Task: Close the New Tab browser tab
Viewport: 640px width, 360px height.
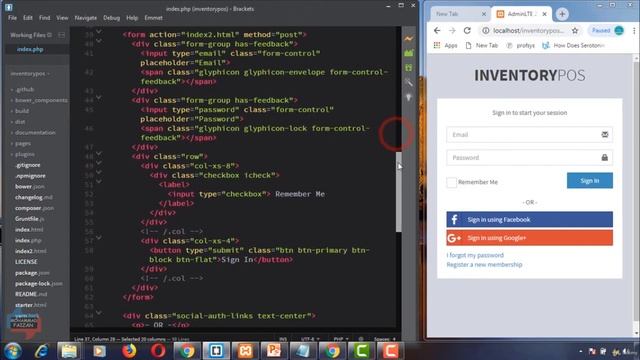Action: 484,14
